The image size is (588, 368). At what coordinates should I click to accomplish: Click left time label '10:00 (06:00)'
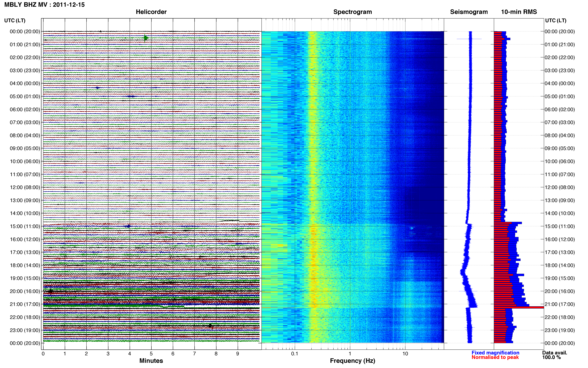point(25,161)
